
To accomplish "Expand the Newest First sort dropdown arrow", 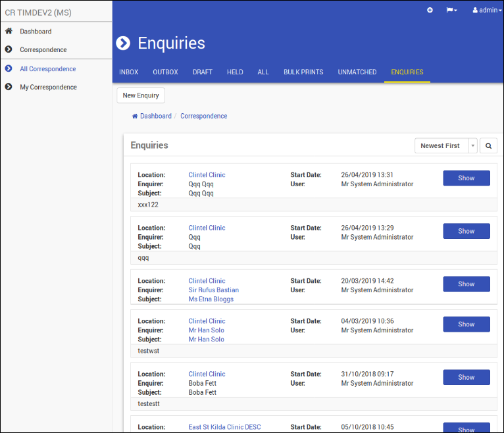I will coord(473,146).
